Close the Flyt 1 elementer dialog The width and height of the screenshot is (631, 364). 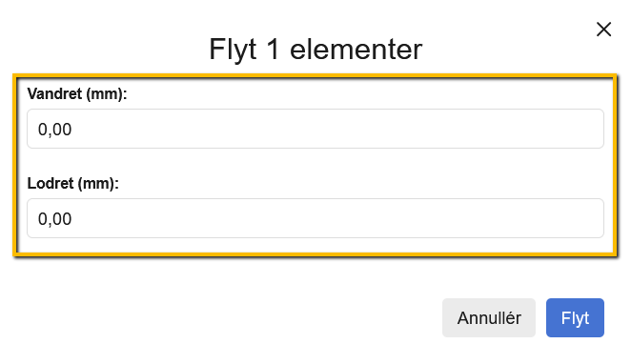[603, 30]
